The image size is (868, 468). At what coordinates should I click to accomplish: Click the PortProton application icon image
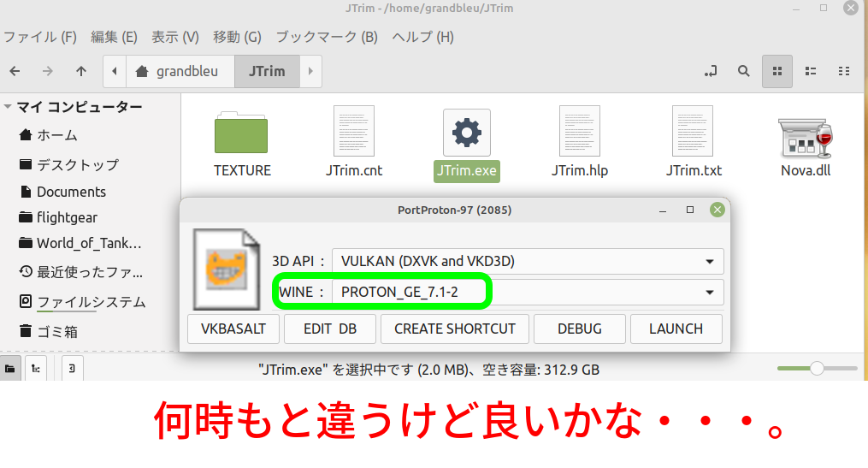(227, 270)
